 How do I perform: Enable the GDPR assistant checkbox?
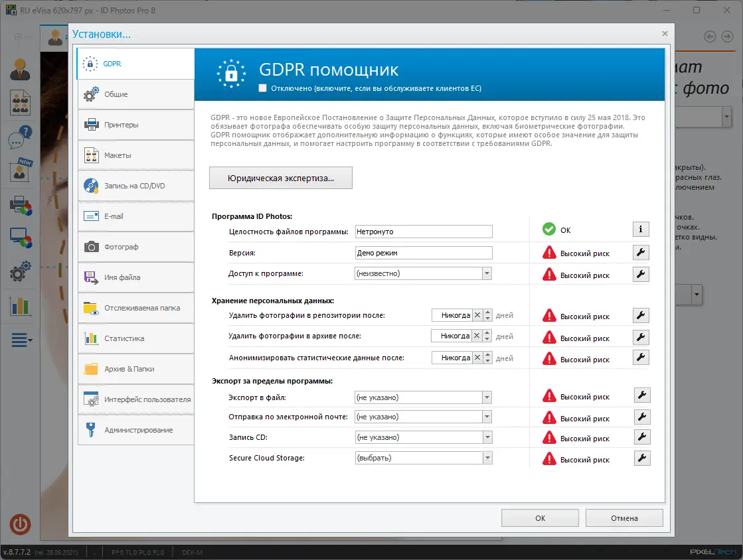pos(262,88)
